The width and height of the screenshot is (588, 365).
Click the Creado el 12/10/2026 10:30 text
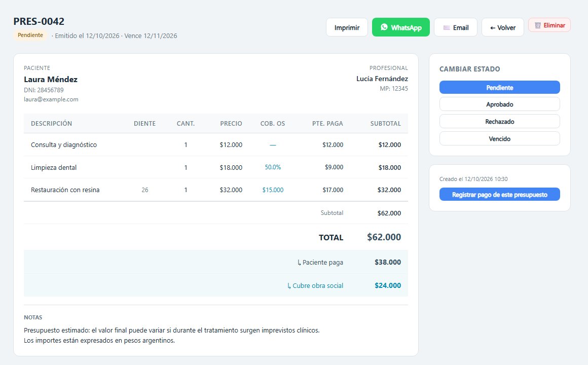[x=473, y=179]
